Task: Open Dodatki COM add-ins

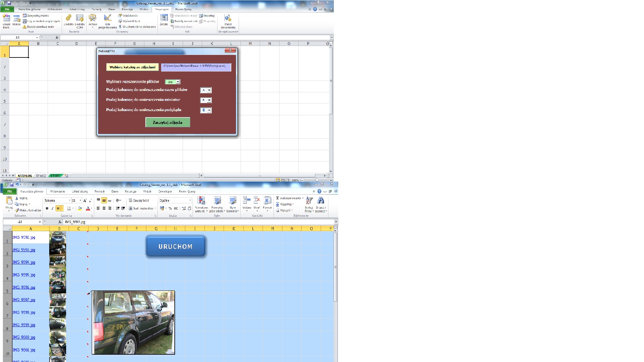Action: pos(80,21)
